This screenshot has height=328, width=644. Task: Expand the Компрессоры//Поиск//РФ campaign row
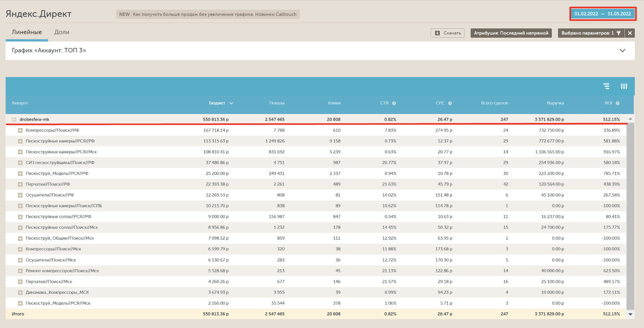click(20, 130)
